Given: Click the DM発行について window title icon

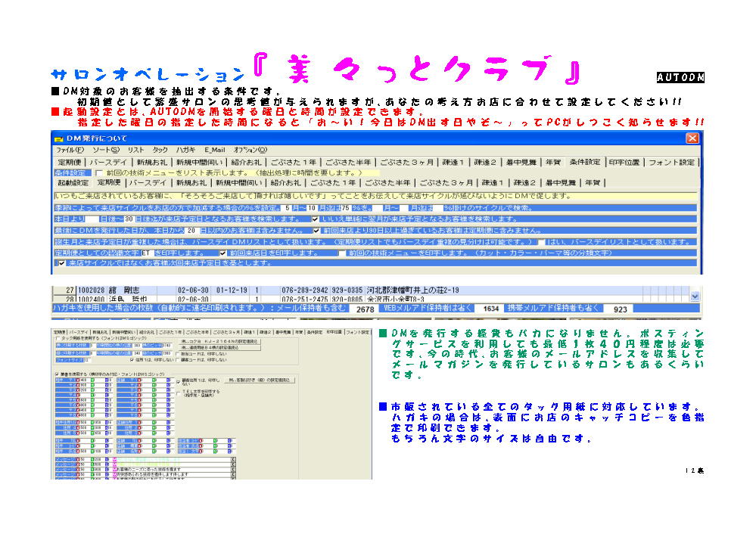Looking at the screenshot, I should [x=59, y=138].
